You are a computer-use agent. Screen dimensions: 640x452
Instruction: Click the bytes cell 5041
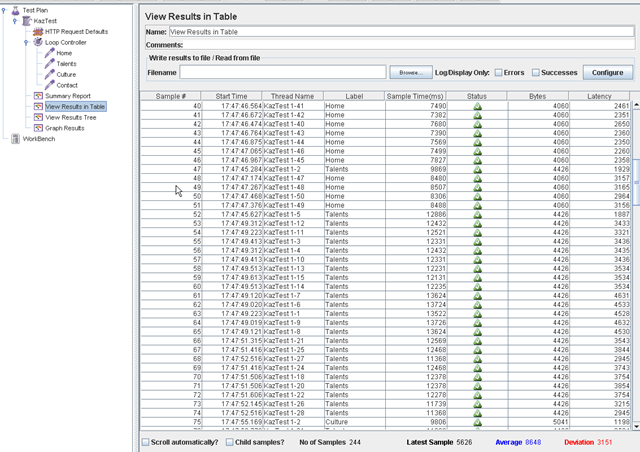pyautogui.click(x=538, y=422)
